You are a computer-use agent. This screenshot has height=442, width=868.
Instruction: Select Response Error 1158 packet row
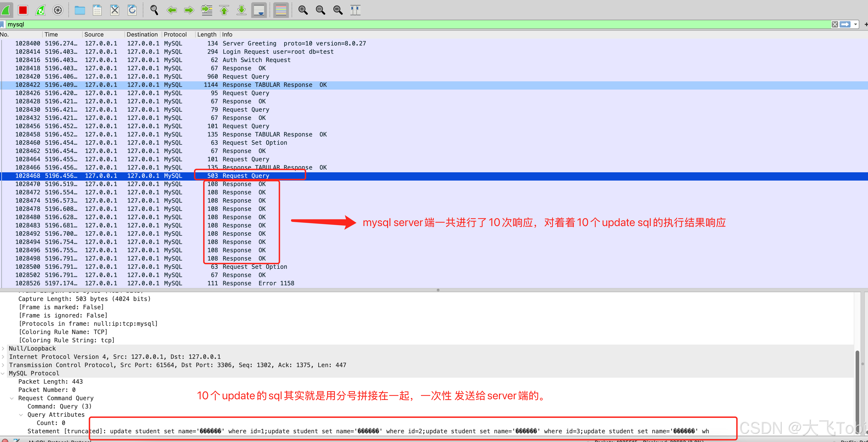click(236, 283)
